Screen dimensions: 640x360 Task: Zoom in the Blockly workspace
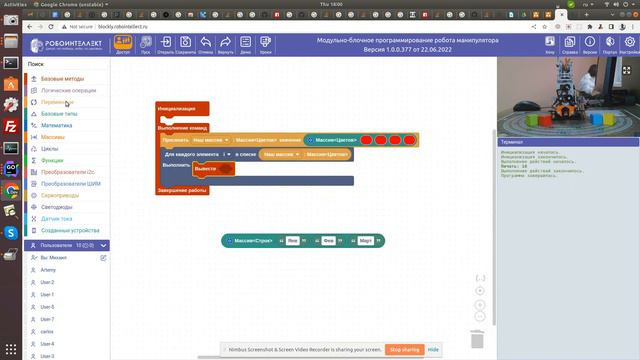pos(480,305)
